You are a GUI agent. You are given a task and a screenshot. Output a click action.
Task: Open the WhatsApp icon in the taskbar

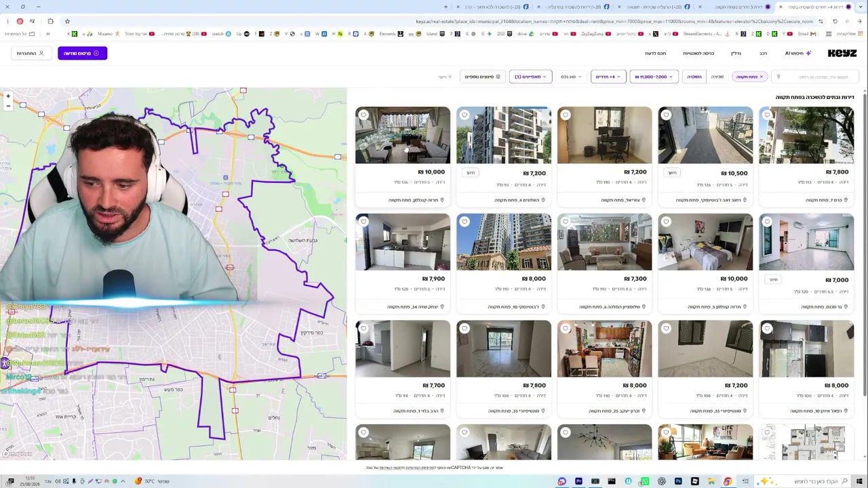tap(645, 481)
